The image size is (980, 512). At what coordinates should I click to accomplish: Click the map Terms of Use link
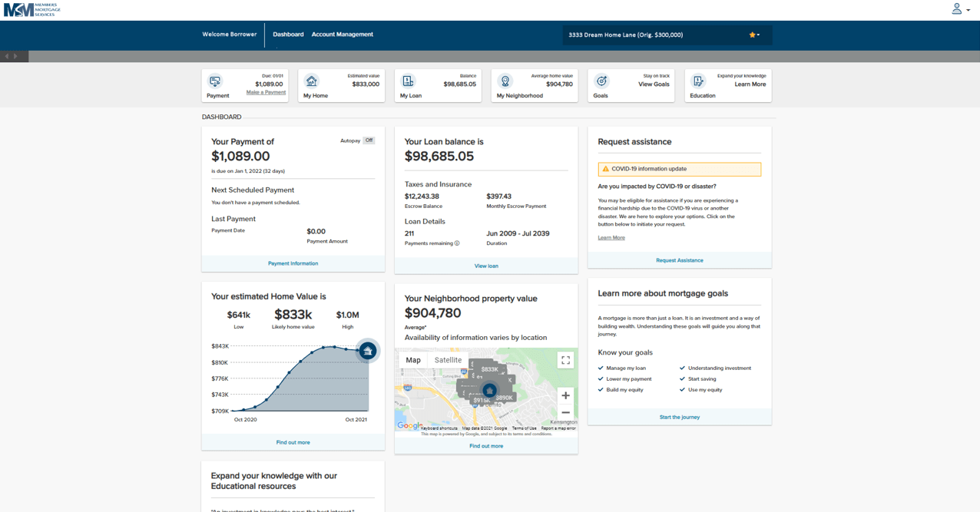click(525, 428)
